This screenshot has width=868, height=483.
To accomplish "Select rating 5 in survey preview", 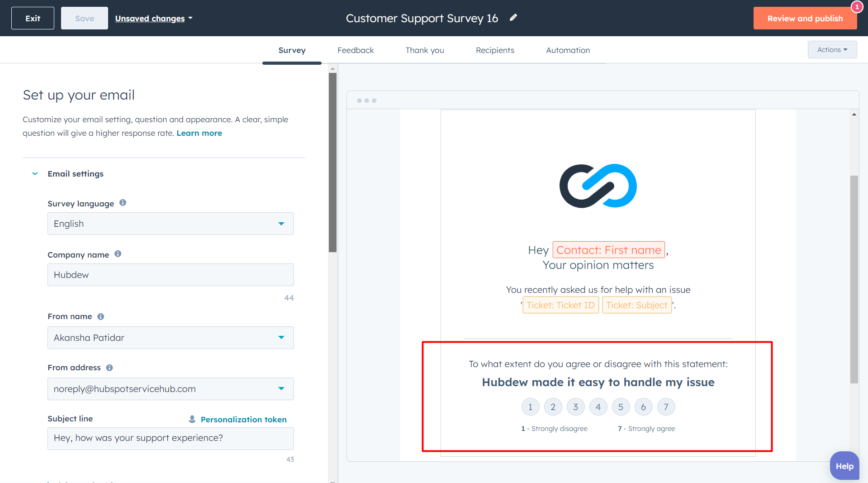I will click(x=621, y=407).
